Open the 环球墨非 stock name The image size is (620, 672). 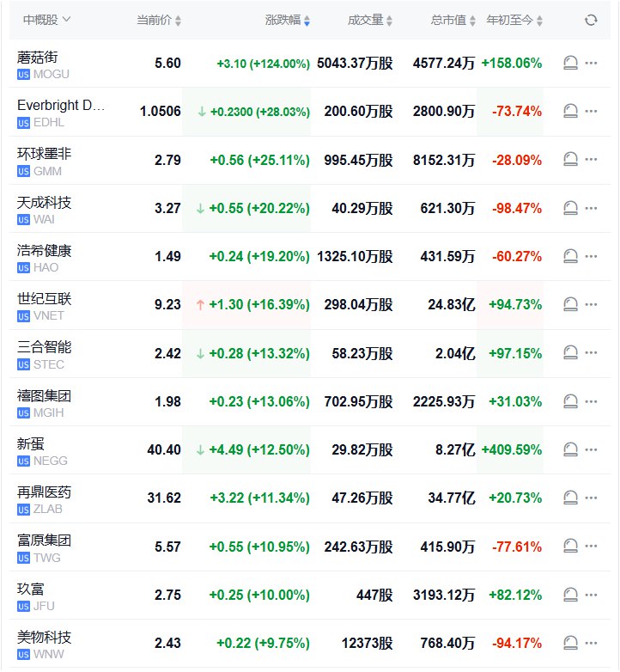pyautogui.click(x=44, y=154)
